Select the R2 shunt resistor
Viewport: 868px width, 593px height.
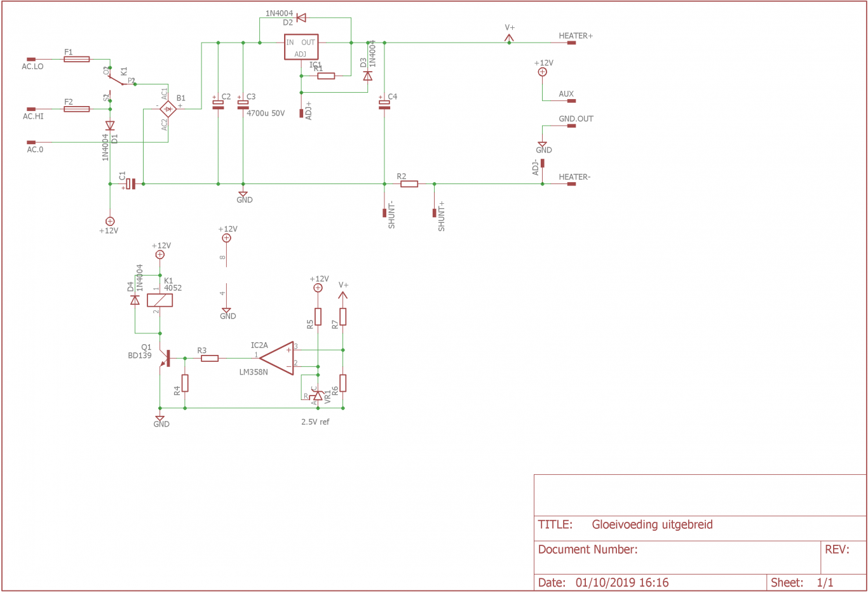coord(409,184)
